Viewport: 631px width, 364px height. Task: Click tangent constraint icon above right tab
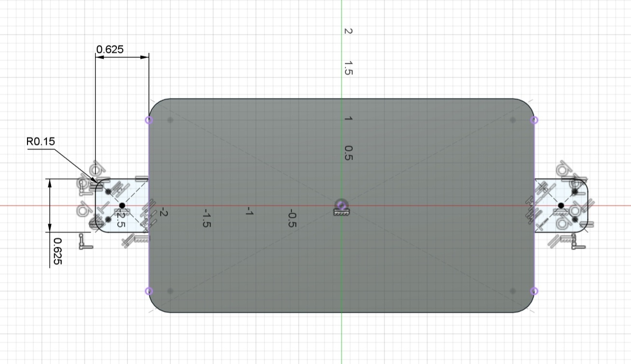(562, 169)
